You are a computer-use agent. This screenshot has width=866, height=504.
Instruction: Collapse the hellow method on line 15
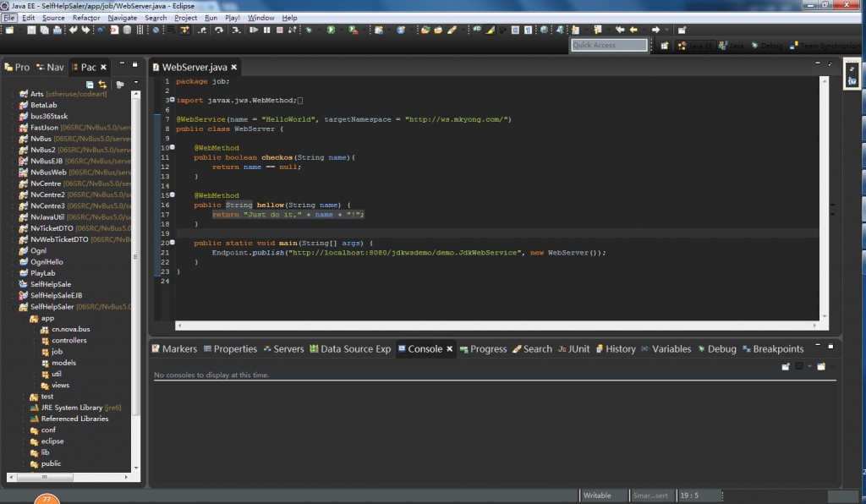[173, 194]
